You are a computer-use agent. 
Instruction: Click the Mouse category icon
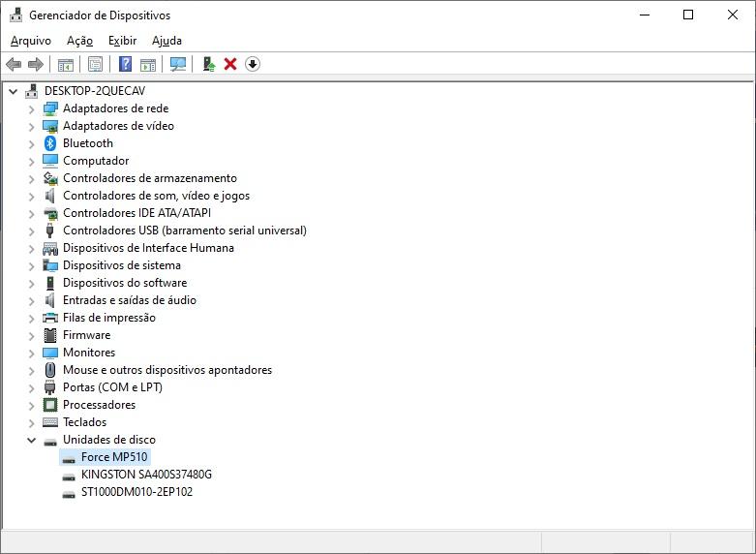pyautogui.click(x=50, y=370)
